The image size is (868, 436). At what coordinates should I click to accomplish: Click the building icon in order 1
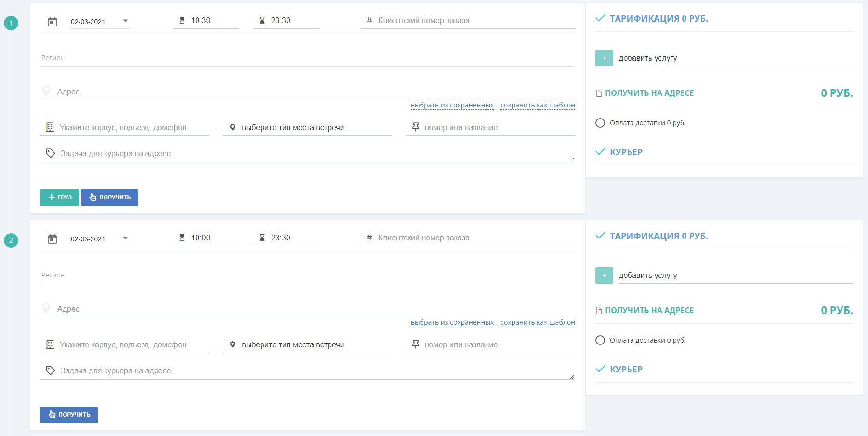tap(50, 127)
